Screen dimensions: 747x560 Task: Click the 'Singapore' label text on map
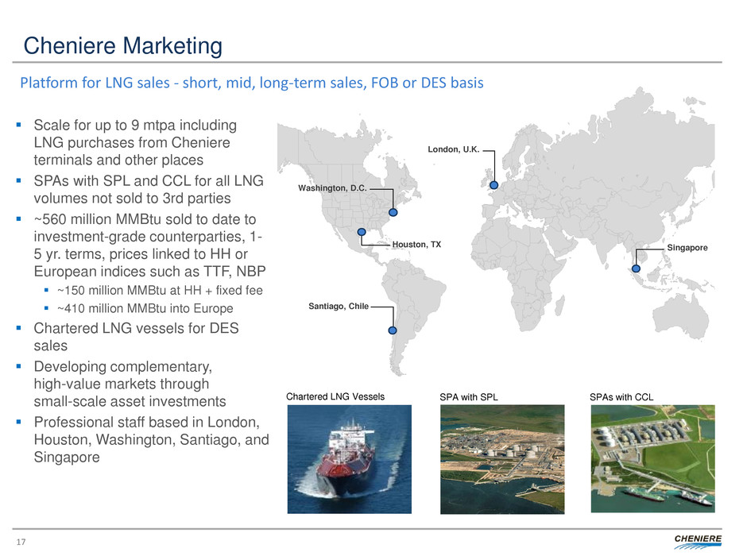pyautogui.click(x=687, y=248)
